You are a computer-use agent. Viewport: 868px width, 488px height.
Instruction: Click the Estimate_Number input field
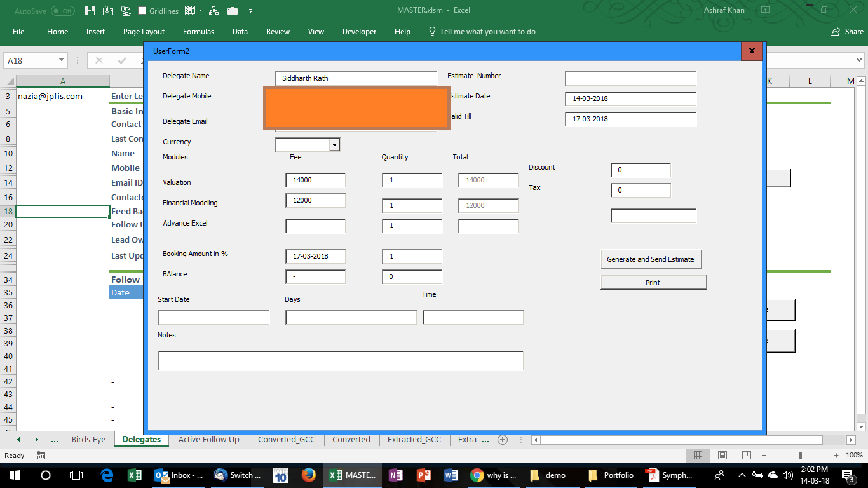630,78
